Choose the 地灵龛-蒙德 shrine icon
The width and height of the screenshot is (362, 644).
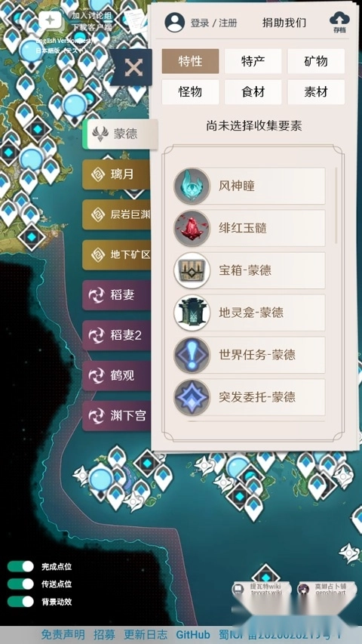192,313
